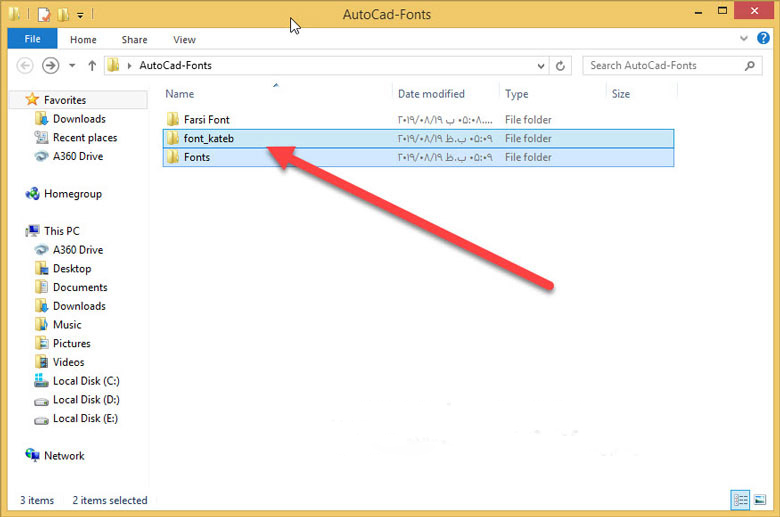
Task: Go up one folder level
Action: (x=92, y=65)
